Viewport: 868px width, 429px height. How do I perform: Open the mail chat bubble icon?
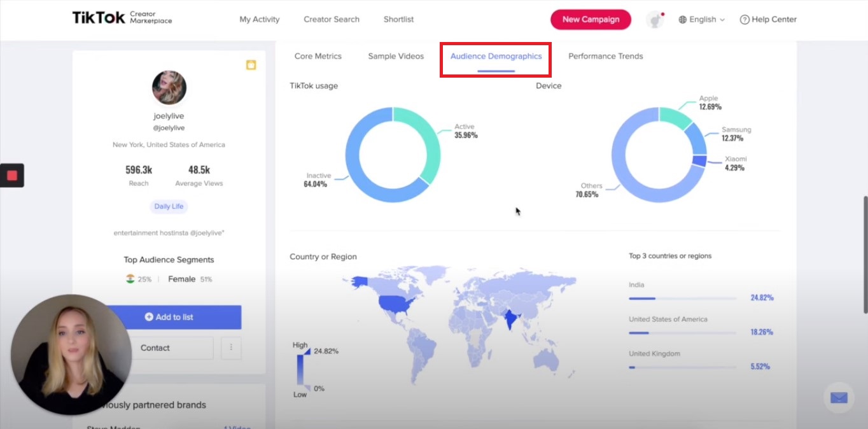(839, 398)
